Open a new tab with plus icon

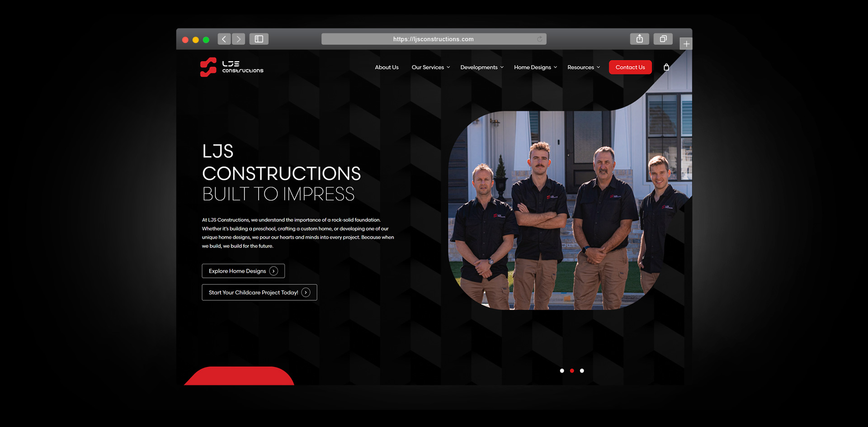click(x=686, y=44)
